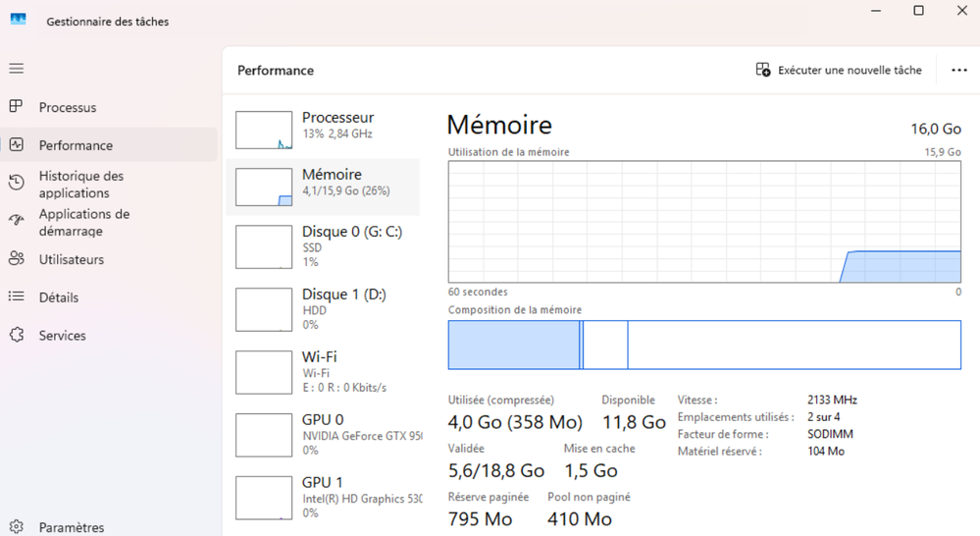This screenshot has width=980, height=536.
Task: Show the Wi-Fi performance entry
Action: [x=323, y=370]
